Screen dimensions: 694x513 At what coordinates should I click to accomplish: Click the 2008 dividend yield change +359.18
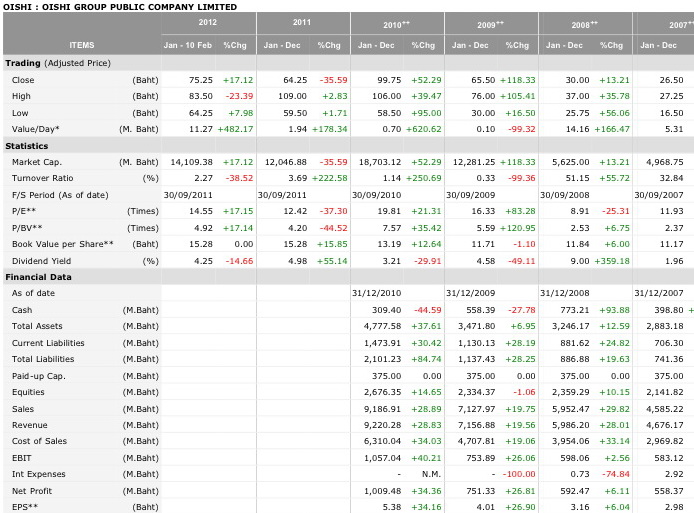(x=612, y=261)
